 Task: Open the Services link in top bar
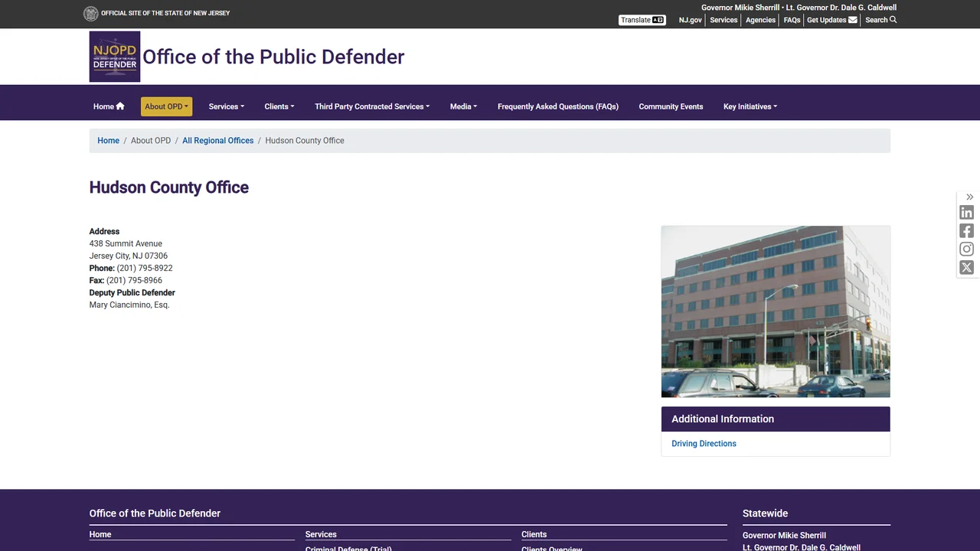pos(724,20)
